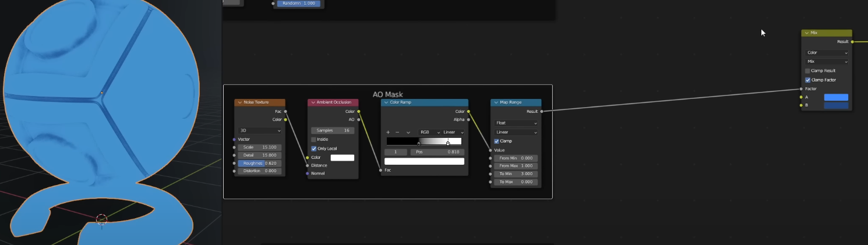Click Ambient Occlusion AO output socket
The height and width of the screenshot is (245, 868).
358,120
